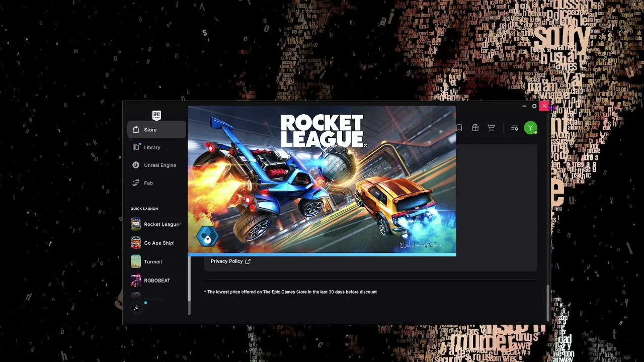Click the external link icon beside Privacy Policy
The height and width of the screenshot is (362, 644).
click(x=248, y=261)
